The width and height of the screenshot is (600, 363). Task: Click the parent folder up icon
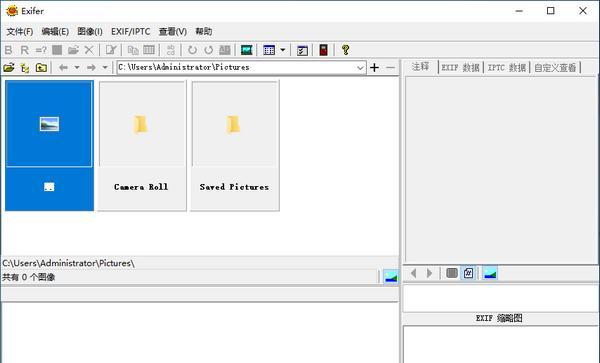(x=41, y=68)
